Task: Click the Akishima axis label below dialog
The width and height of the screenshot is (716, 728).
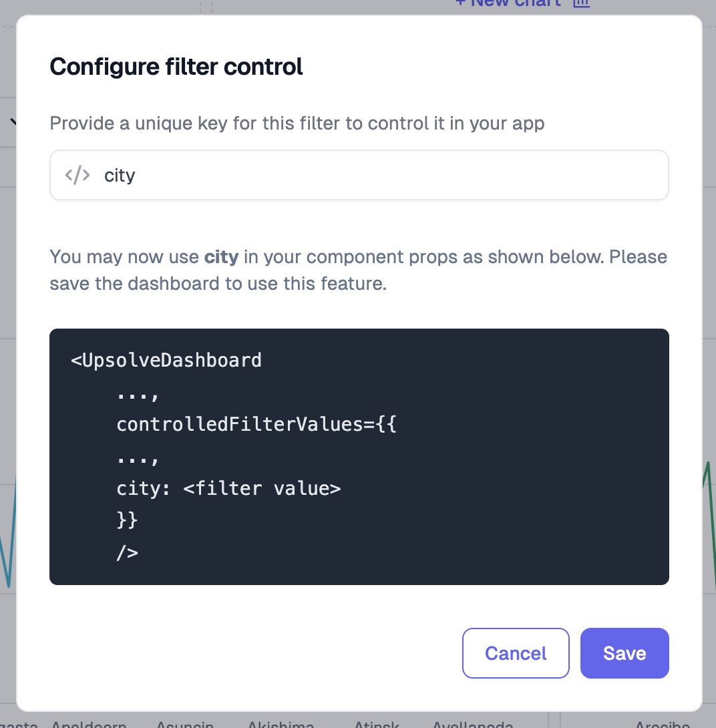Action: tap(281, 724)
